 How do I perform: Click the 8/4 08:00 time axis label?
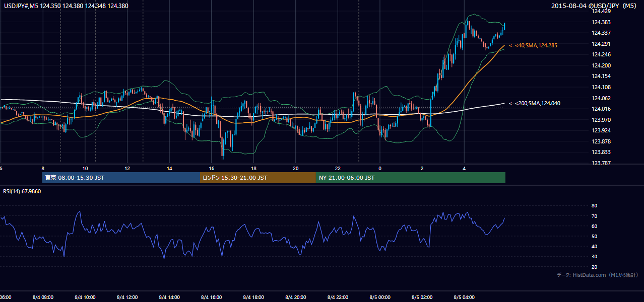(43, 297)
